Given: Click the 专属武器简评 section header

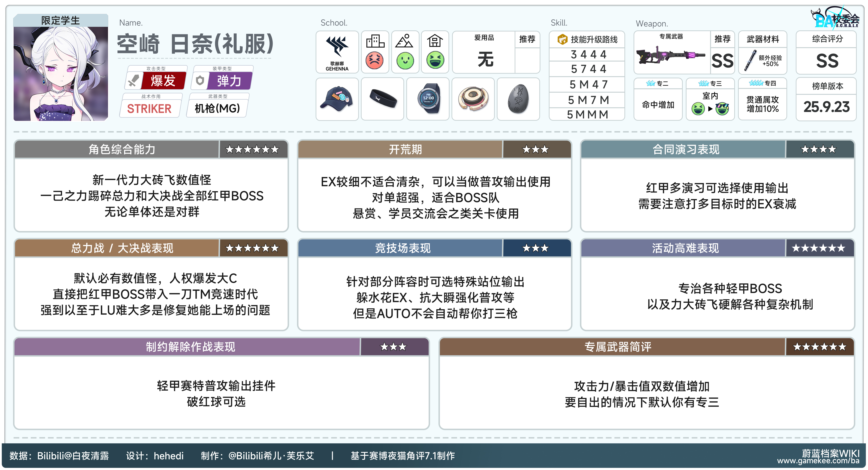Looking at the screenshot, I should coord(618,347).
